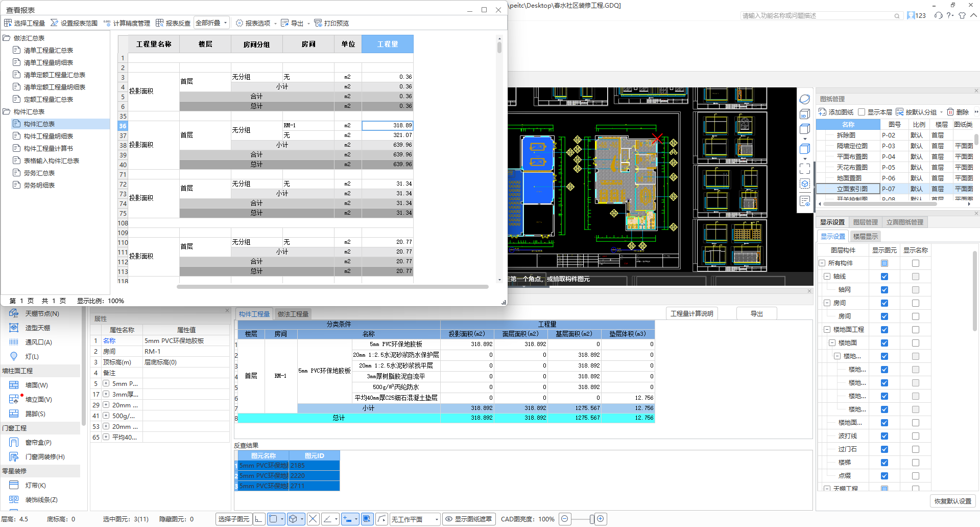Click the report table horizontal scrollbar
The height and width of the screenshot is (527, 980).
[x=332, y=287]
